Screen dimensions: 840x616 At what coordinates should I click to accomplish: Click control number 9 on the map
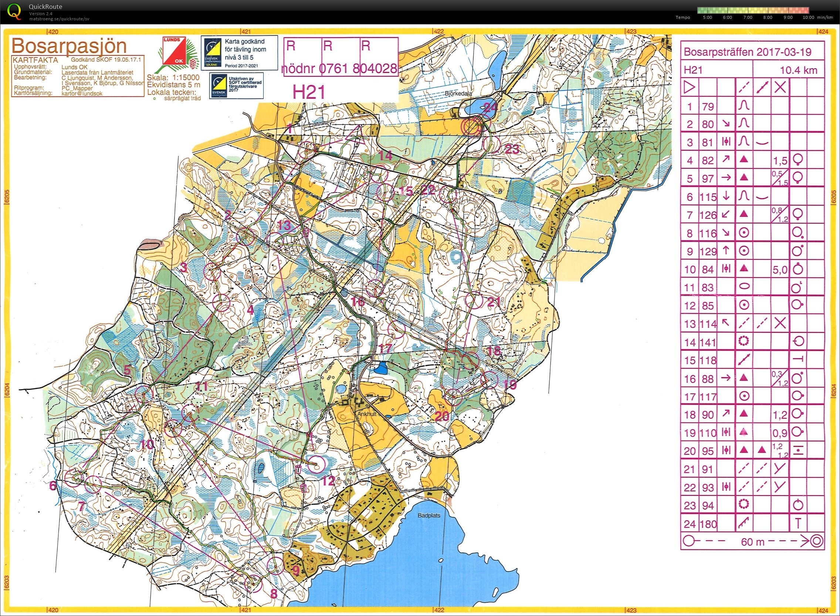296,571
